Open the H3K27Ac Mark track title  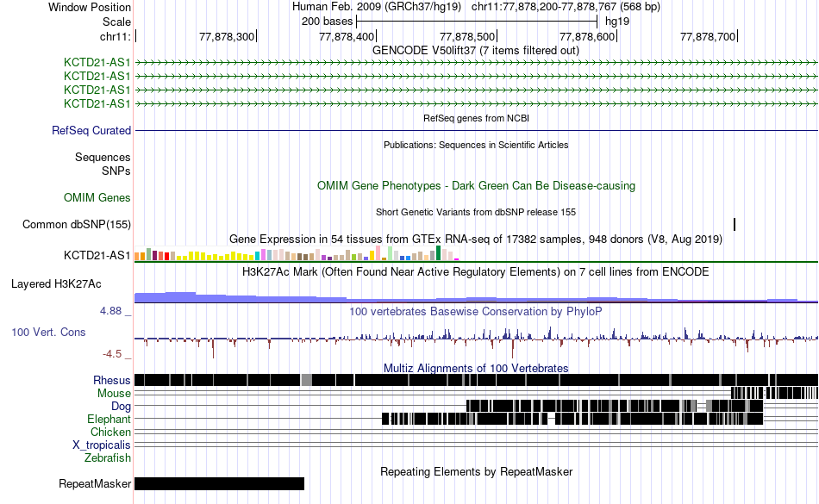pos(476,272)
